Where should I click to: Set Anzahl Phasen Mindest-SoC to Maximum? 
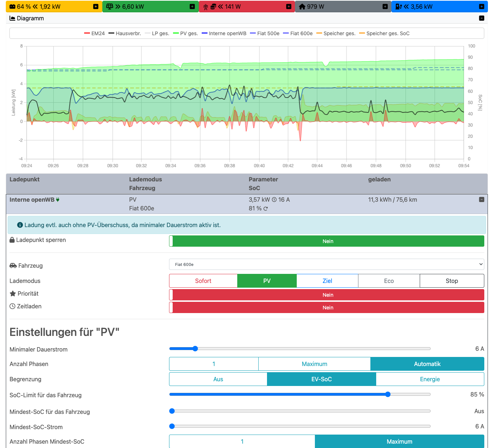click(399, 441)
